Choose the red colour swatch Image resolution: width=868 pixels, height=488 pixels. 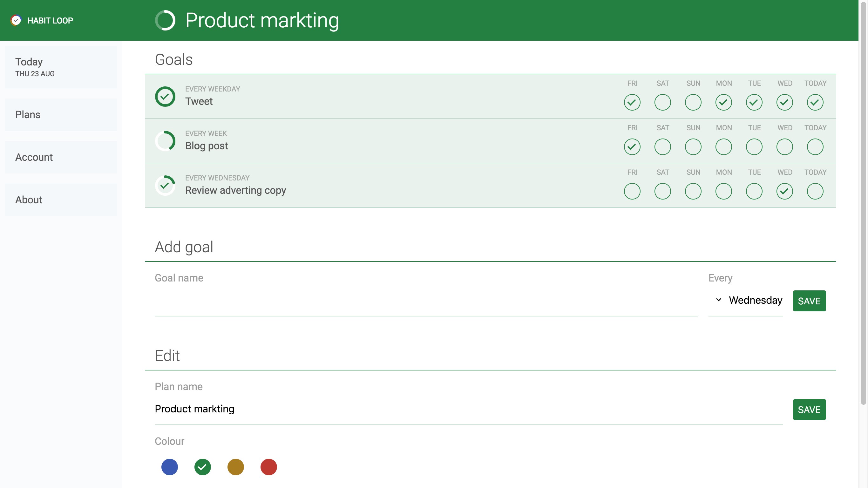(268, 467)
